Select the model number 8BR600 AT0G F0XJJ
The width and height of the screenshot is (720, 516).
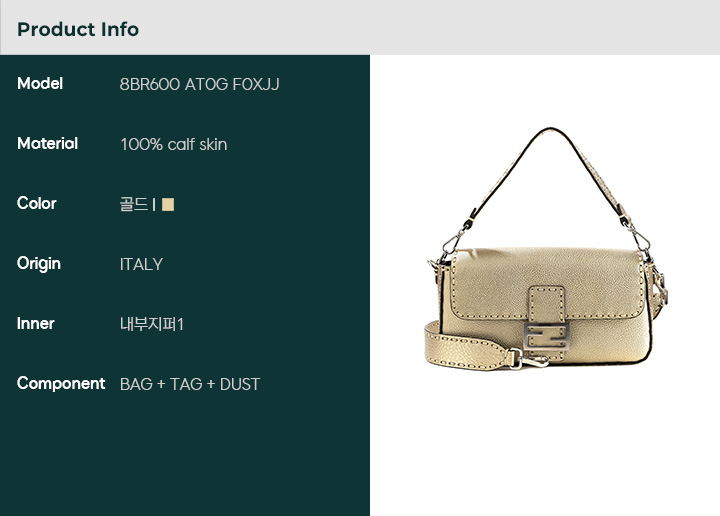(199, 84)
